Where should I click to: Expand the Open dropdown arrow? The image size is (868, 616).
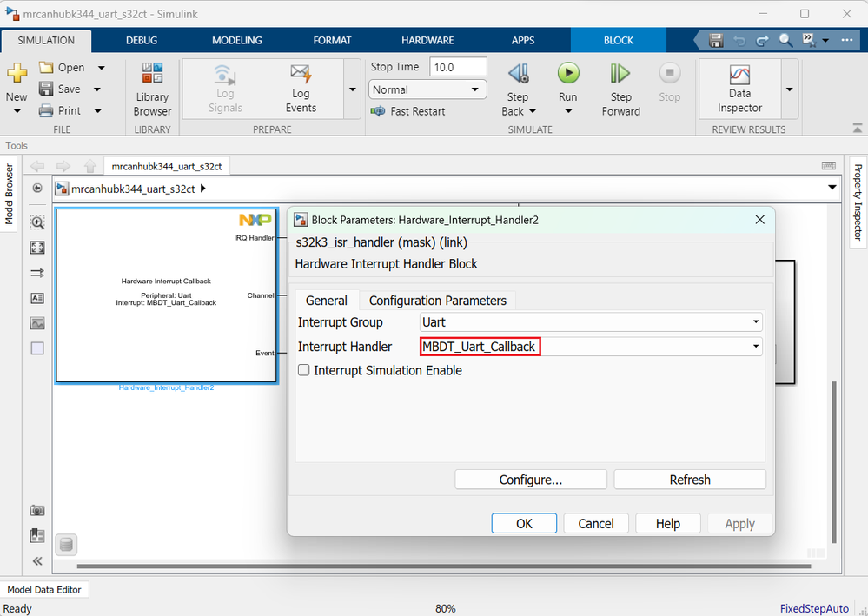[102, 68]
